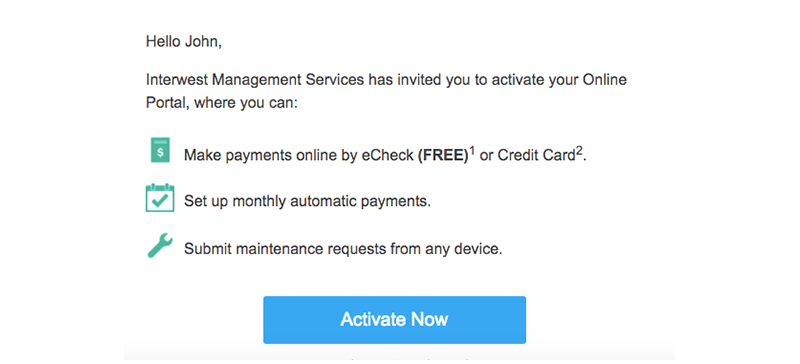Activate the portal with Activate Now
This screenshot has width=800, height=364.
tap(394, 320)
